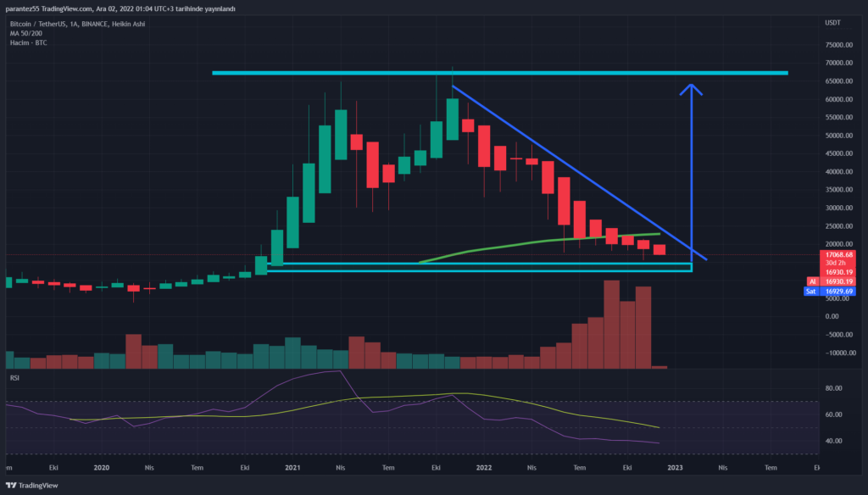Click the red 'Al' price tag
This screenshot has width=868, height=495.
(x=812, y=281)
